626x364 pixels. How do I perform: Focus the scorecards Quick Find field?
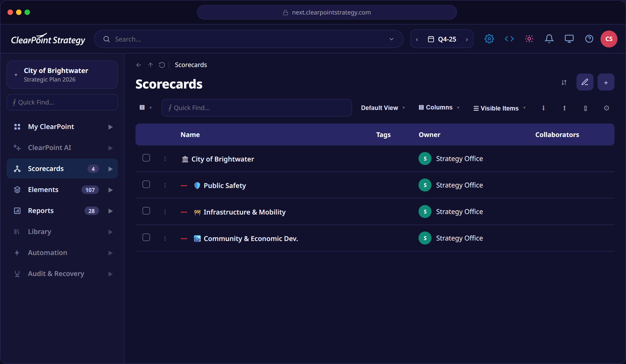click(x=257, y=108)
